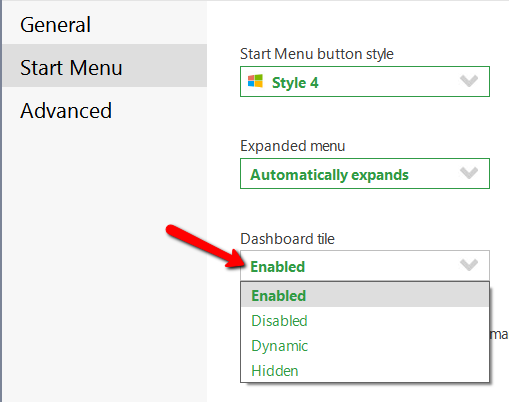
Task: Expand the Start Menu button style chevron
Action: coord(469,81)
